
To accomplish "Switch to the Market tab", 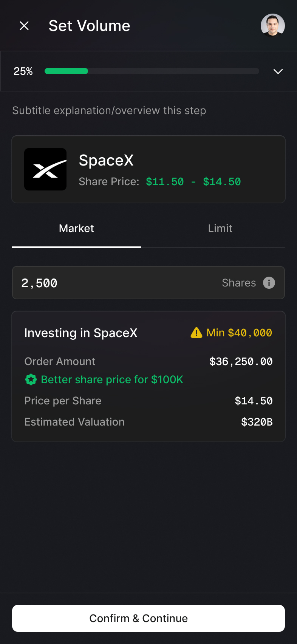I will pyautogui.click(x=76, y=228).
